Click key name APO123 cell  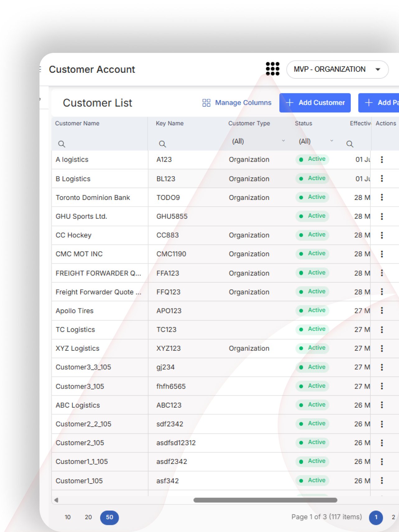point(169,311)
